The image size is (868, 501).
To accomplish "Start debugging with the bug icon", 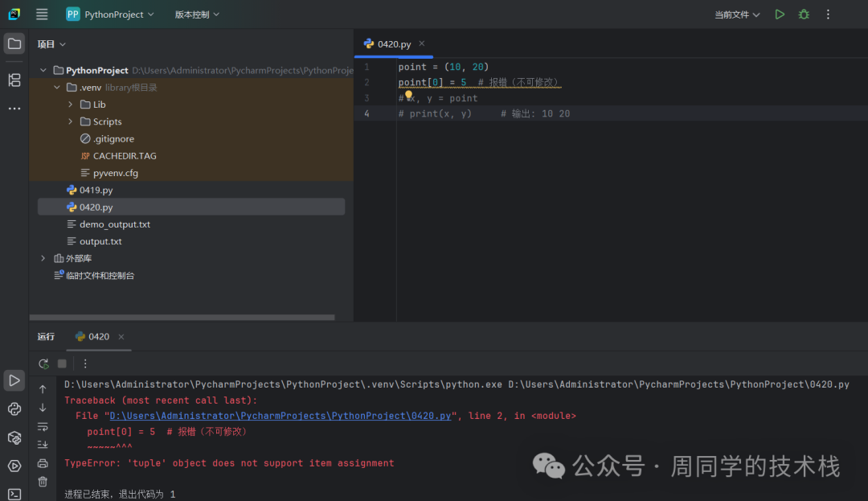I will click(803, 14).
